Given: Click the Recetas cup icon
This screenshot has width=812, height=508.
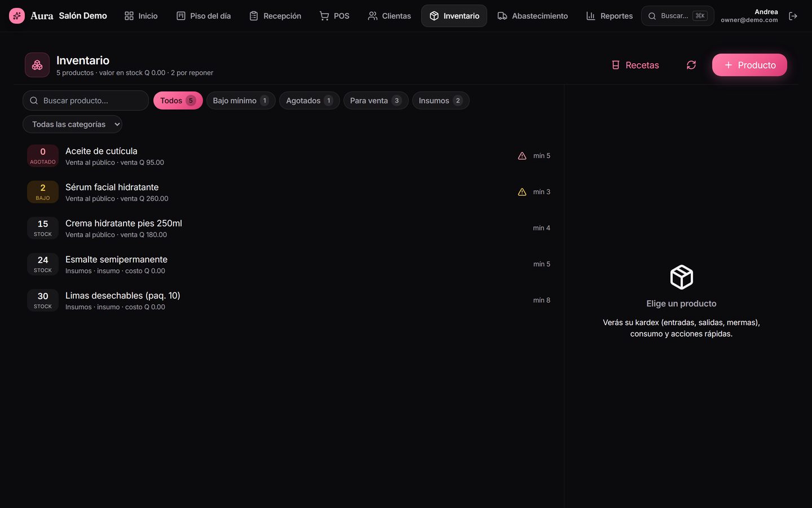Looking at the screenshot, I should 616,65.
